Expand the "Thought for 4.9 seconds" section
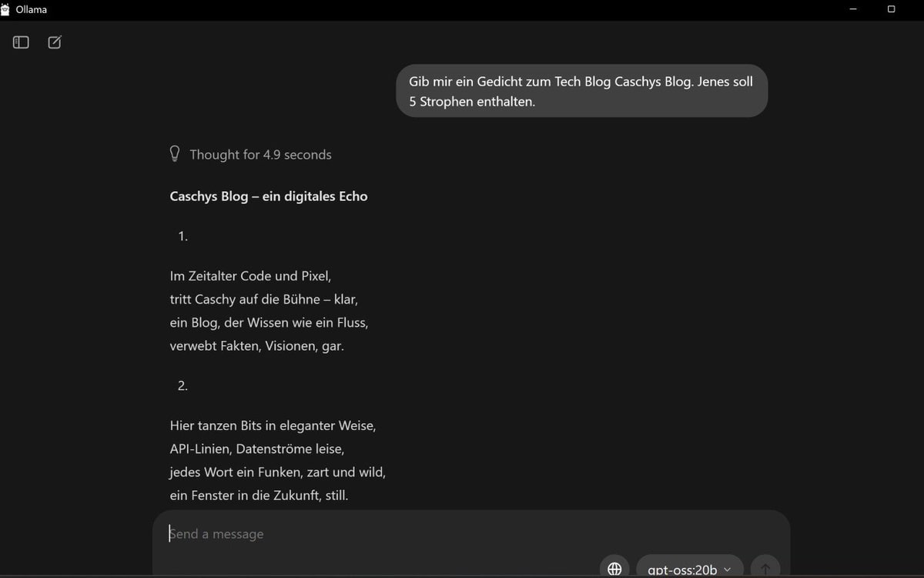Viewport: 924px width, 578px height. click(260, 154)
